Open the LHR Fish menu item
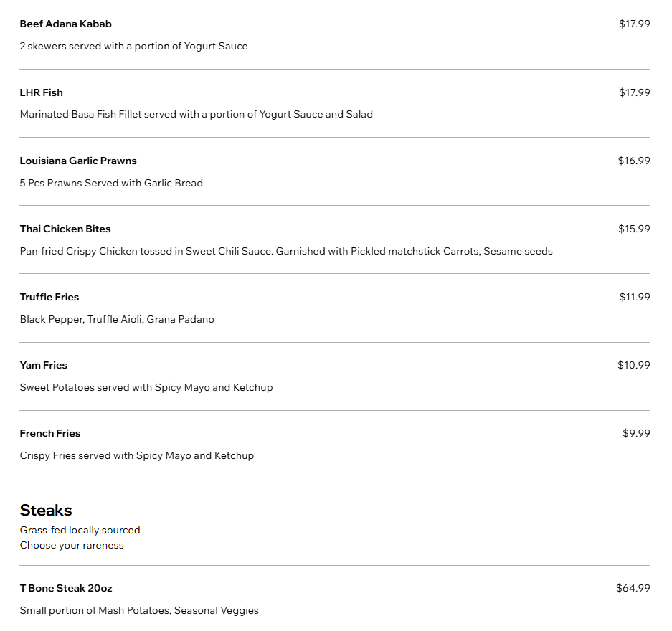Image resolution: width=672 pixels, height=631 pixels. pos(41,92)
